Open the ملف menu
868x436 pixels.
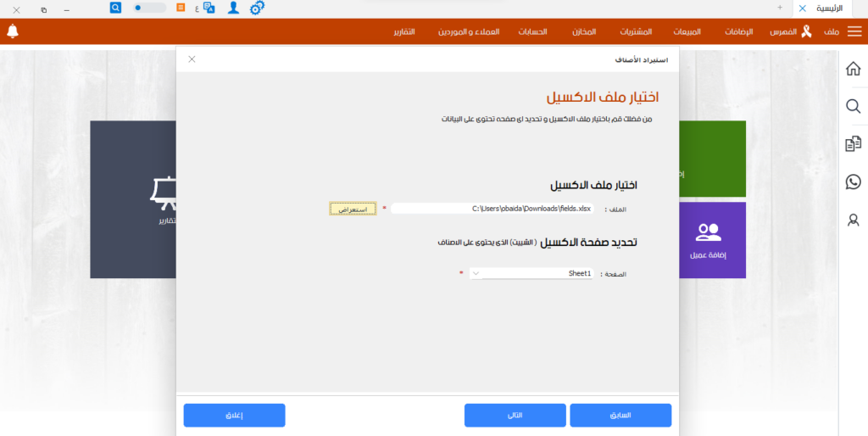click(832, 31)
